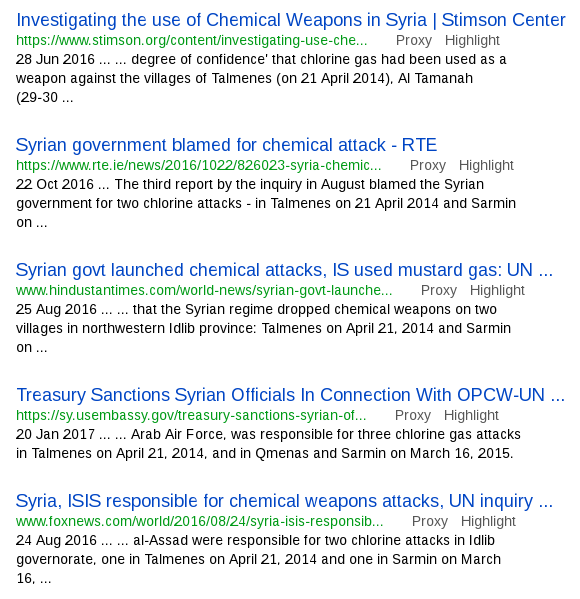Click the foxnews.com green URL

[x=199, y=521]
